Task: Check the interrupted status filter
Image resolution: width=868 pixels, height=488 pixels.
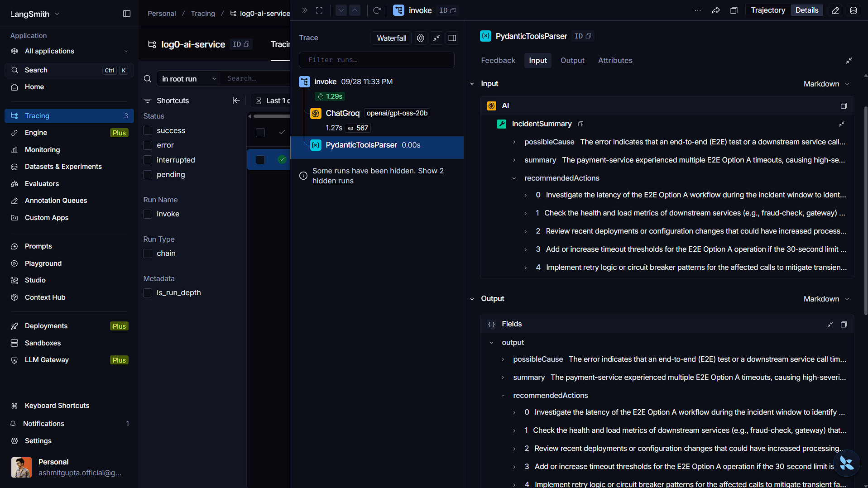Action: (x=148, y=160)
